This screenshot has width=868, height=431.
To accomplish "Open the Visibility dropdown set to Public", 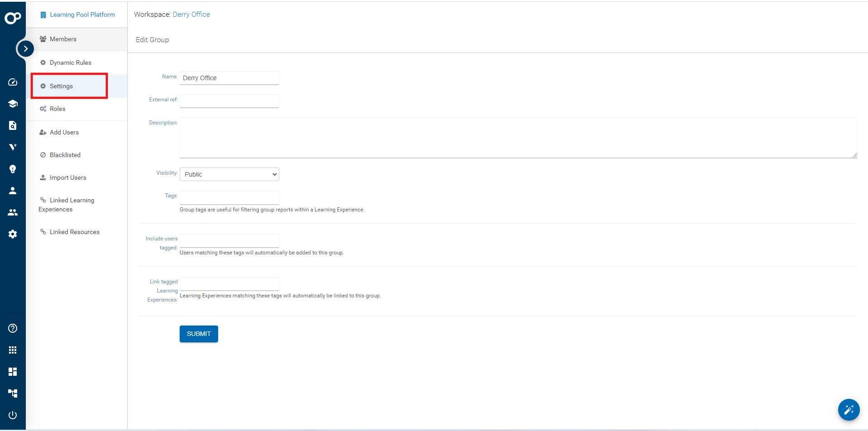I will coord(229,174).
